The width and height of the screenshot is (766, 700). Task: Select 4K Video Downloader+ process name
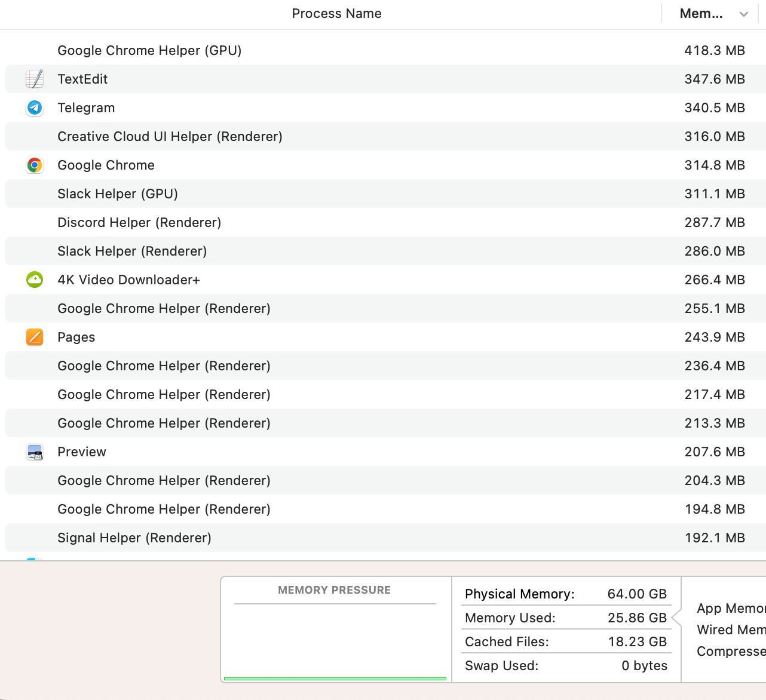tap(128, 280)
